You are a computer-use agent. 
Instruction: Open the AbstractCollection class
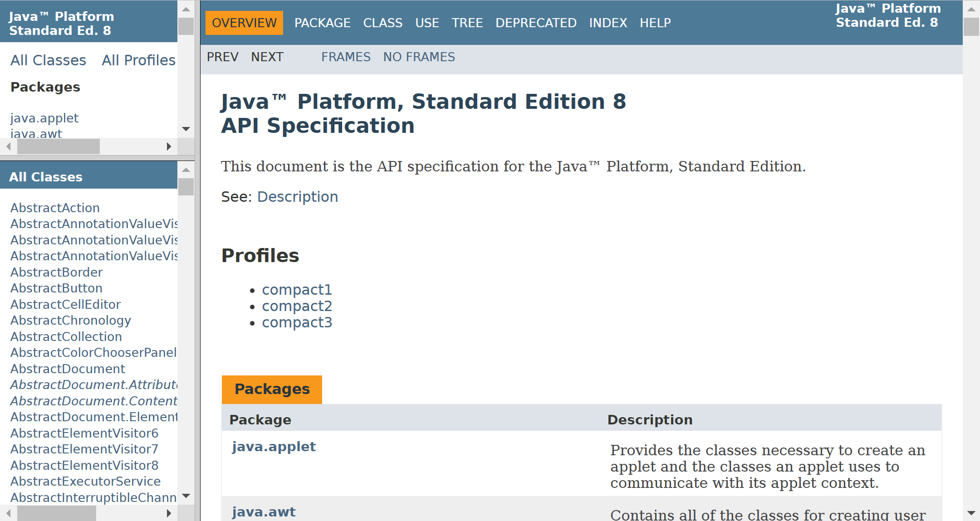tap(66, 336)
